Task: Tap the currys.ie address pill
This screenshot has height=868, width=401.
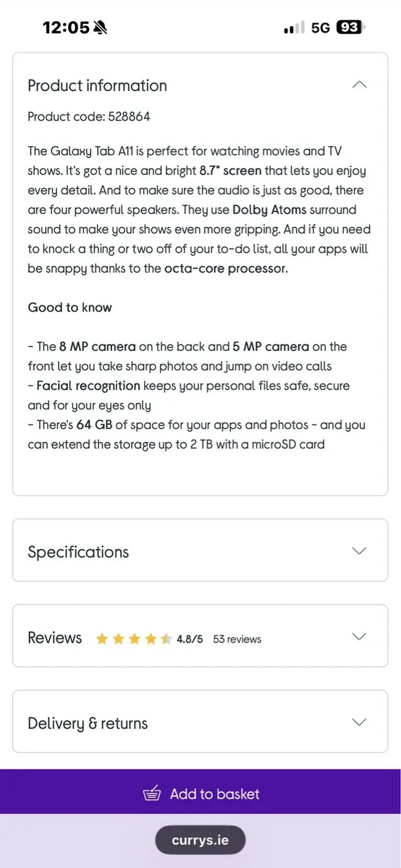Action: [200, 841]
